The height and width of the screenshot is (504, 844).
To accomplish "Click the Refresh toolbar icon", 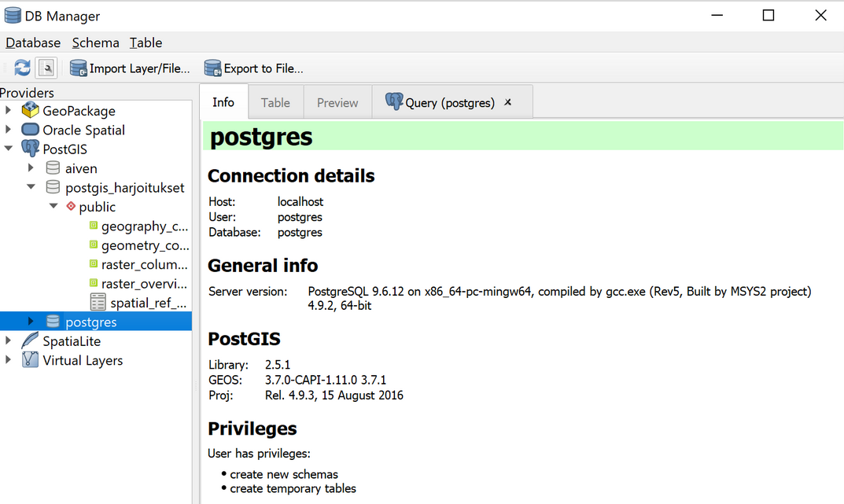I will (x=22, y=68).
